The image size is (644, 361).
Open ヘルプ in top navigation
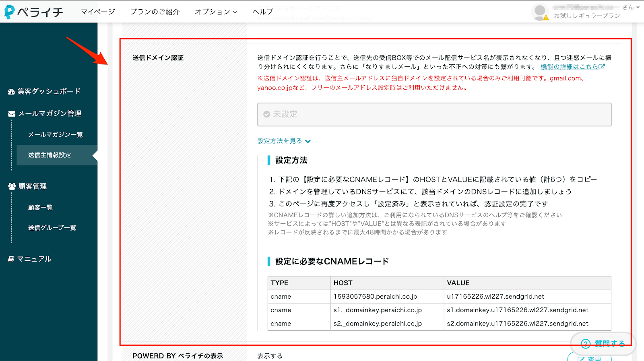263,12
